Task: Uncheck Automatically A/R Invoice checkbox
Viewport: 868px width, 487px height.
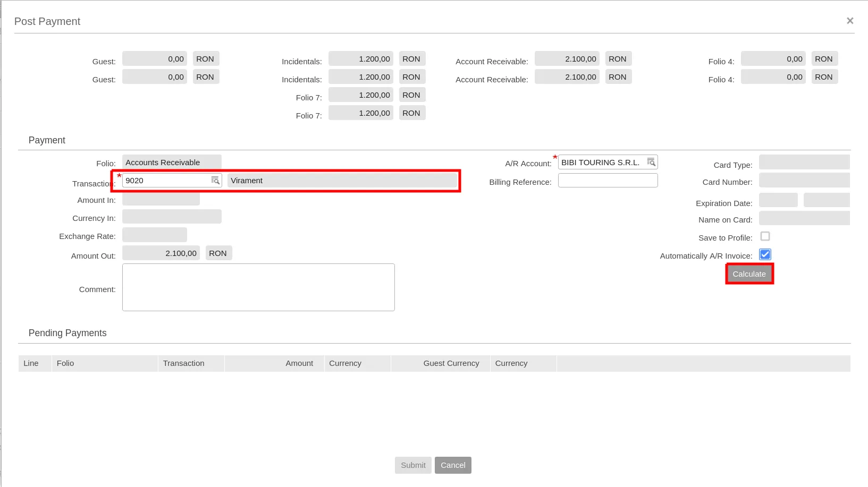Action: coord(765,254)
